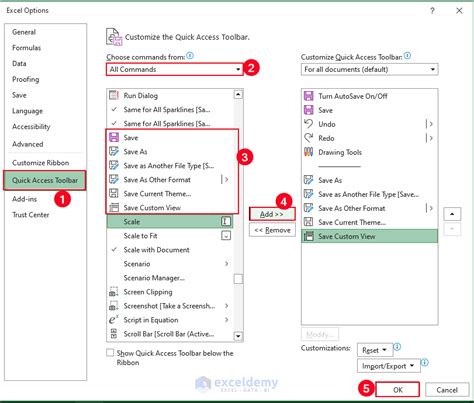Select the Quick Access Toolbar category
This screenshot has width=474, height=403.
tap(45, 180)
